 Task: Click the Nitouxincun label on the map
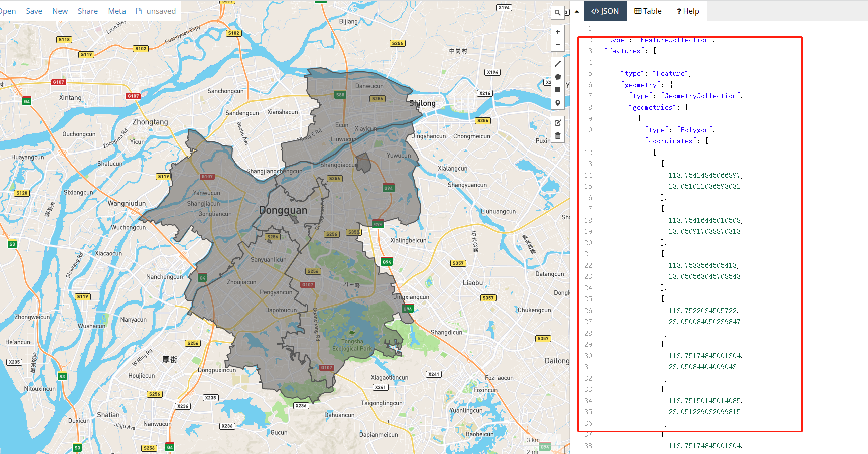[x=40, y=389]
